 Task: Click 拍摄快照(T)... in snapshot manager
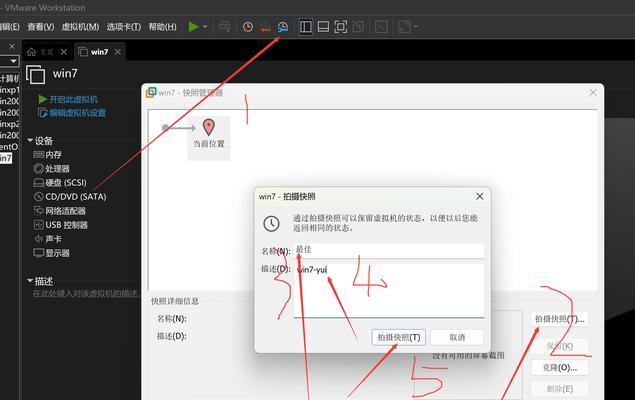pyautogui.click(x=559, y=319)
